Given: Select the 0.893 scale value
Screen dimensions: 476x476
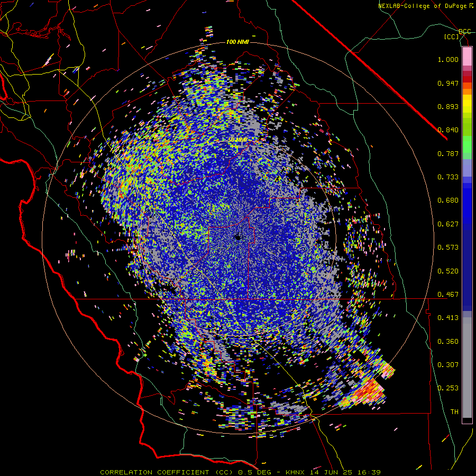Looking at the screenshot, I should tap(448, 106).
